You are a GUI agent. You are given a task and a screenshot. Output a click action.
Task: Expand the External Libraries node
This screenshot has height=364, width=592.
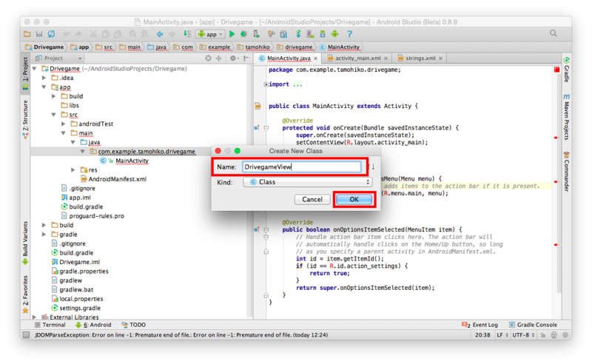coord(35,317)
